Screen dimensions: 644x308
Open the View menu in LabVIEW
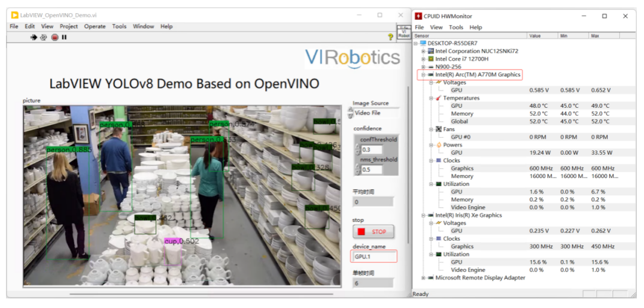point(47,26)
